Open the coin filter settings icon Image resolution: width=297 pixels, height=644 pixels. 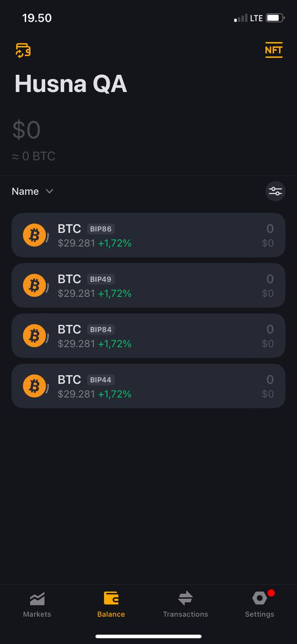275,191
